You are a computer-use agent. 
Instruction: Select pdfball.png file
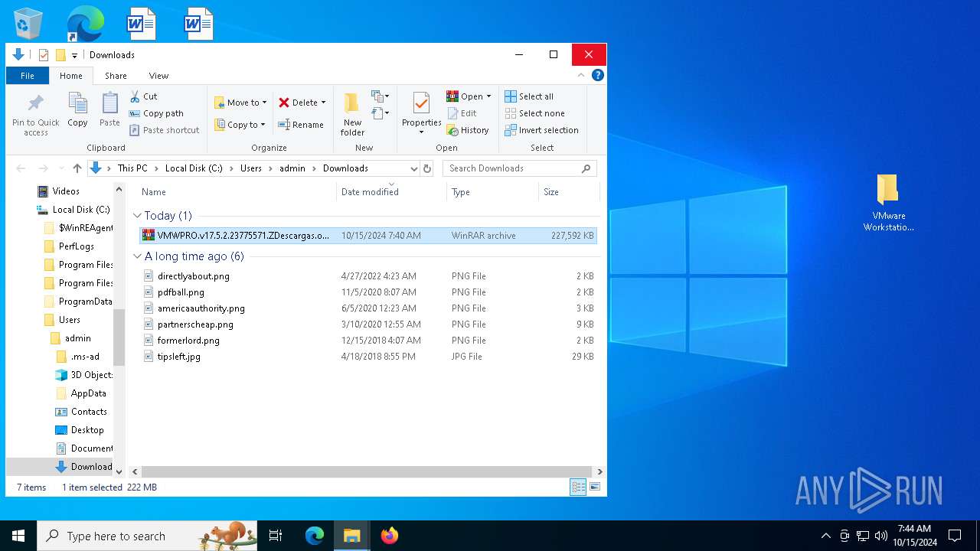point(368,292)
